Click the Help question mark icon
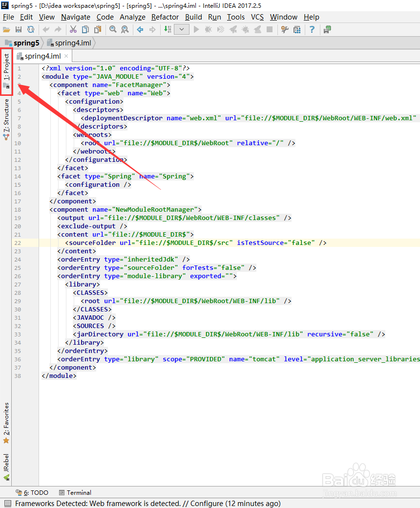 tap(312, 30)
